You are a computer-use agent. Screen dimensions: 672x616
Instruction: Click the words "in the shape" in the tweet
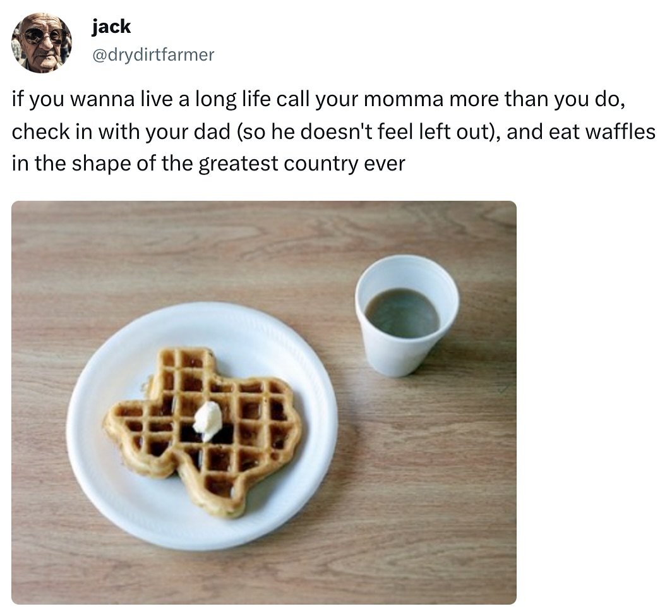click(71, 164)
